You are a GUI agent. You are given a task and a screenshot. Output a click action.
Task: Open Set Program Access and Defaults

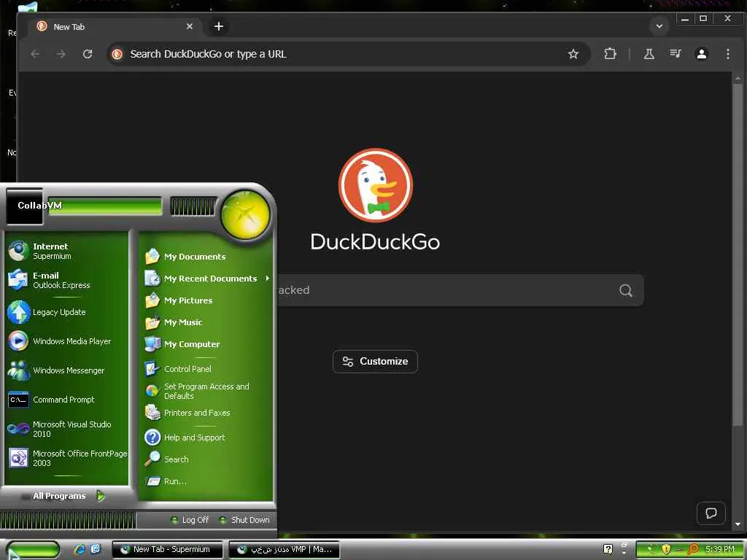tap(206, 391)
